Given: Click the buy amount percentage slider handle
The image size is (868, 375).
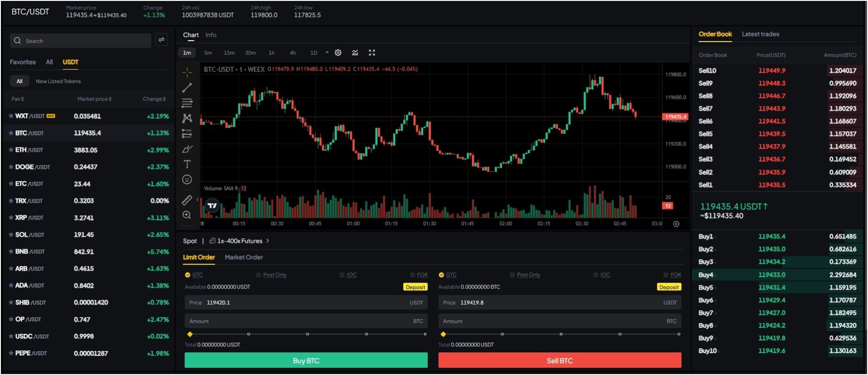Looking at the screenshot, I should pyautogui.click(x=190, y=334).
